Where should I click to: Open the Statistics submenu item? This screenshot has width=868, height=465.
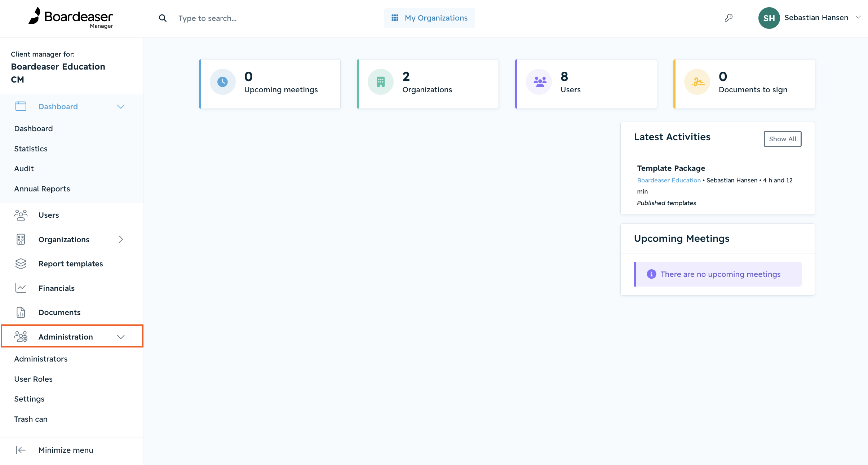(x=31, y=149)
